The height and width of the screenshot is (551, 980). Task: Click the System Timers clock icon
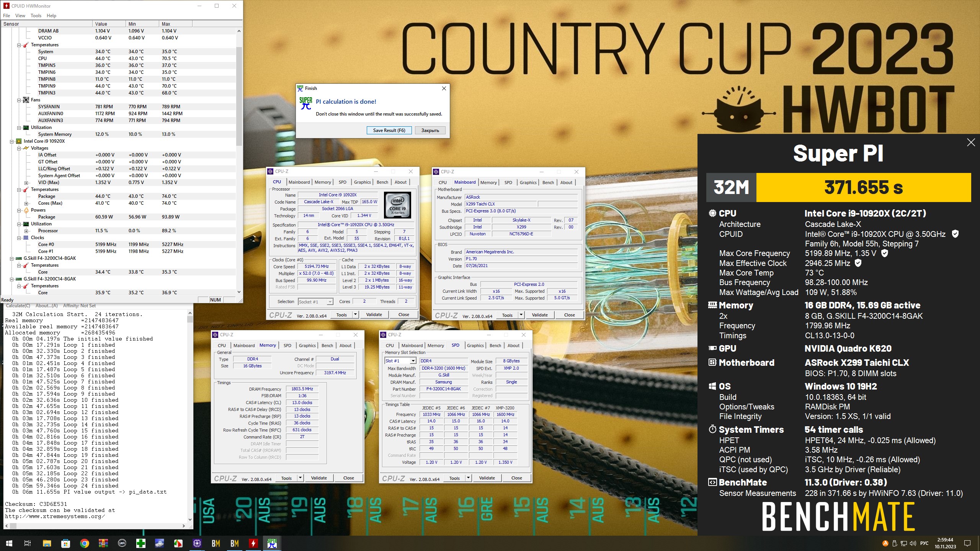(x=712, y=429)
